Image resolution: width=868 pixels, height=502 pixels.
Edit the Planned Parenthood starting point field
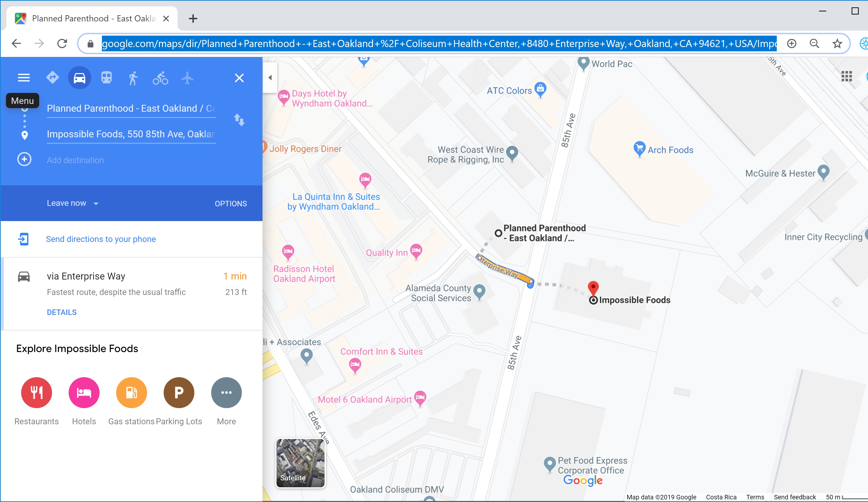point(131,109)
